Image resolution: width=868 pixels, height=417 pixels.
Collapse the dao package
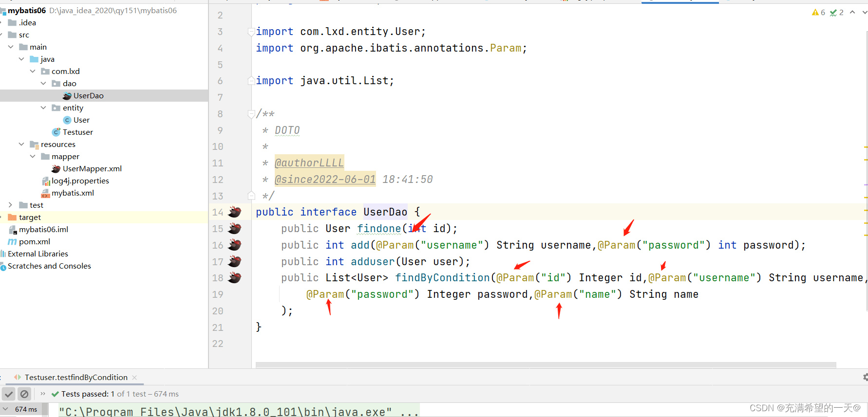tap(43, 83)
